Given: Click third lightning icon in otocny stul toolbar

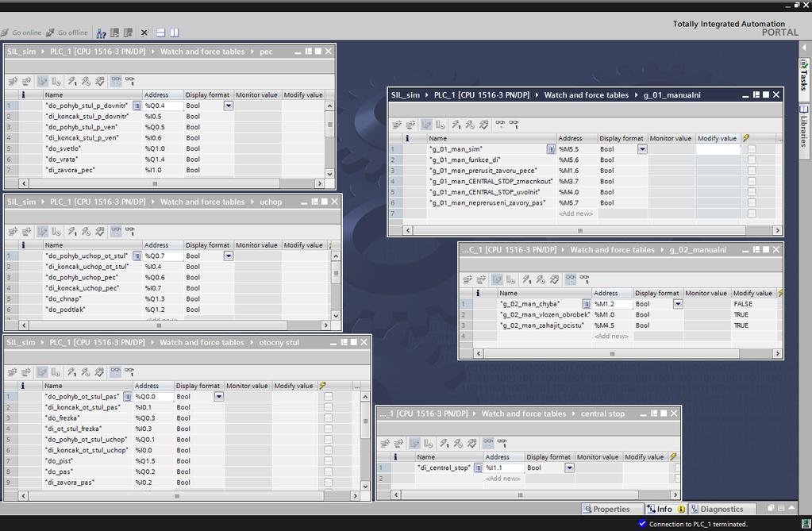Looking at the screenshot, I should (x=99, y=372).
